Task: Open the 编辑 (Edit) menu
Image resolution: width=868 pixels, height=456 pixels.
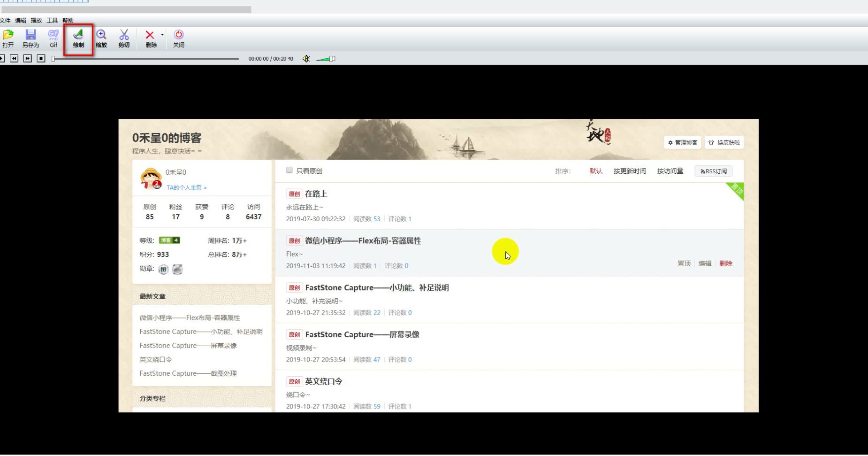Action: pyautogui.click(x=21, y=20)
